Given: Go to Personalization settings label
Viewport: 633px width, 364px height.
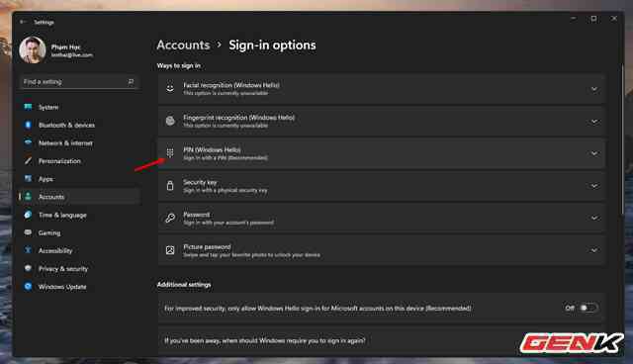Looking at the screenshot, I should pyautogui.click(x=59, y=161).
